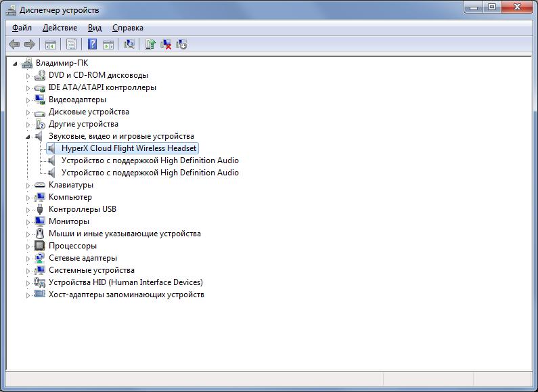
Task: Select the first High Definition Audio device
Action: [150, 160]
